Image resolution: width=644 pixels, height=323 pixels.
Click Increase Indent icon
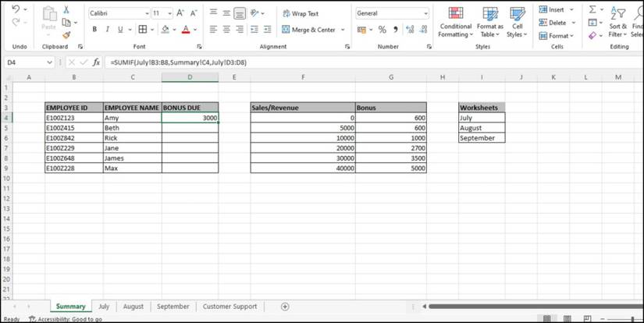tap(268, 30)
